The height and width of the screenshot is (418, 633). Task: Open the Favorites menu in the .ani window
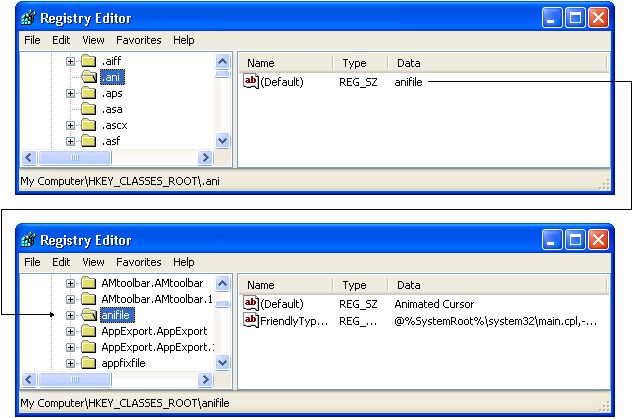(x=138, y=40)
